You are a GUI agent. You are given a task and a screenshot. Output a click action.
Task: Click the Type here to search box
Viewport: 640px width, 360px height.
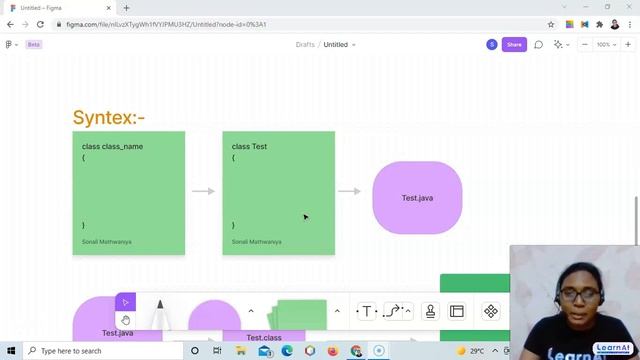103,351
